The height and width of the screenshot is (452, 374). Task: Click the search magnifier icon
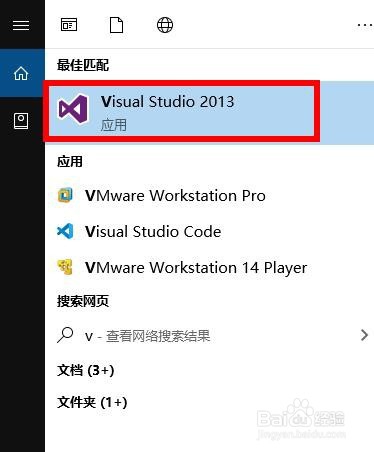pos(65,335)
